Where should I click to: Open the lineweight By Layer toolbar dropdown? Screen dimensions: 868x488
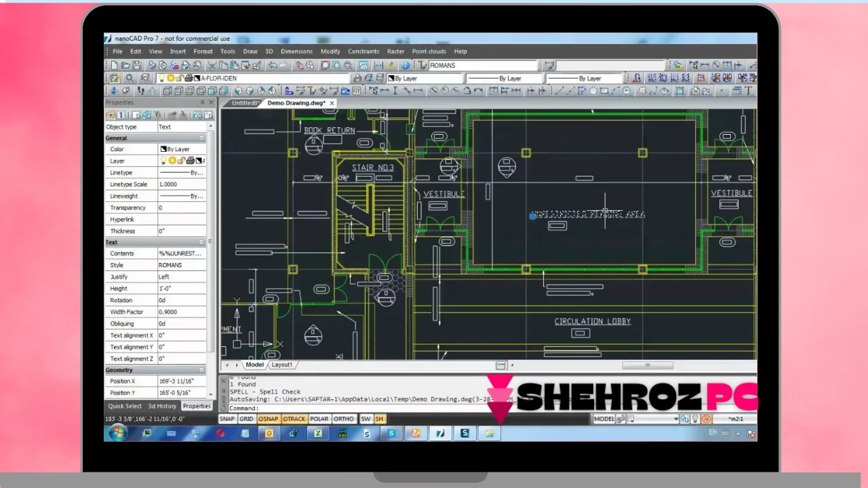pos(585,78)
